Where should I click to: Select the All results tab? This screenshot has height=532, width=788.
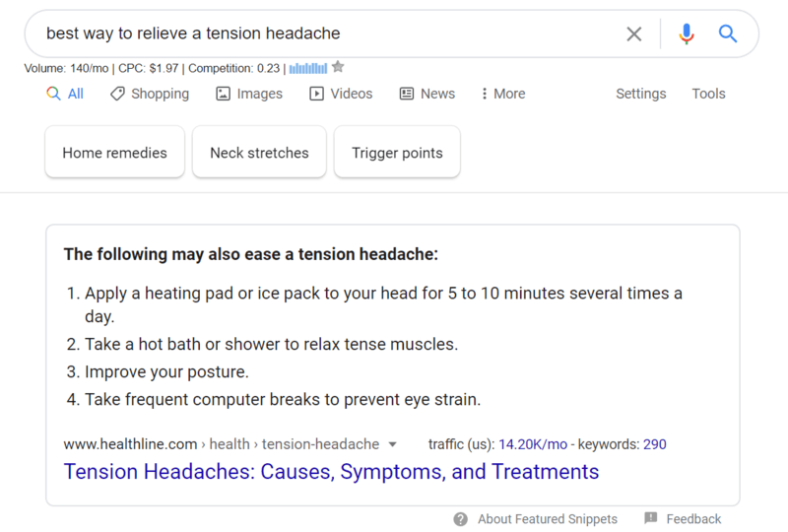(x=65, y=94)
